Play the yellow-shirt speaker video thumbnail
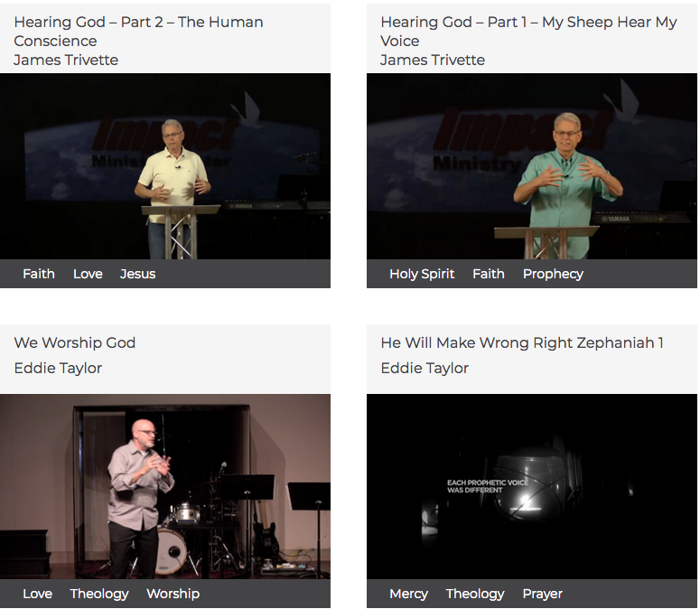The height and width of the screenshot is (609, 700). (165, 166)
